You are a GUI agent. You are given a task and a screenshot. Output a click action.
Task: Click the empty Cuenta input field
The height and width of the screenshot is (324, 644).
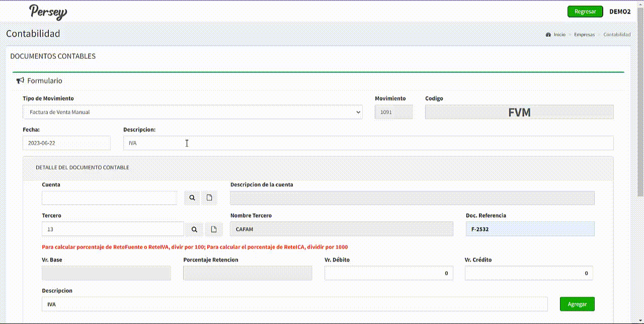coord(109,198)
